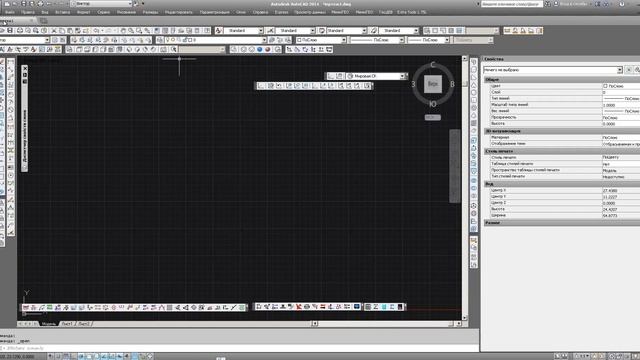
Task: Open the Редактировать menu
Action: click(x=179, y=12)
